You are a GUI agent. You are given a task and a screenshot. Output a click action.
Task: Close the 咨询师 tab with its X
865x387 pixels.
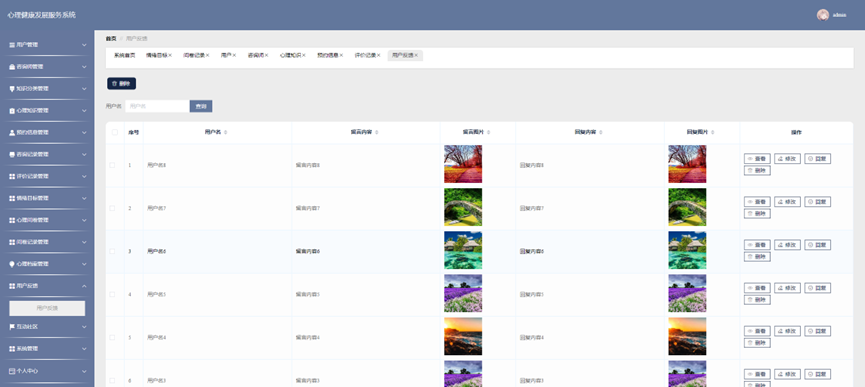266,55
